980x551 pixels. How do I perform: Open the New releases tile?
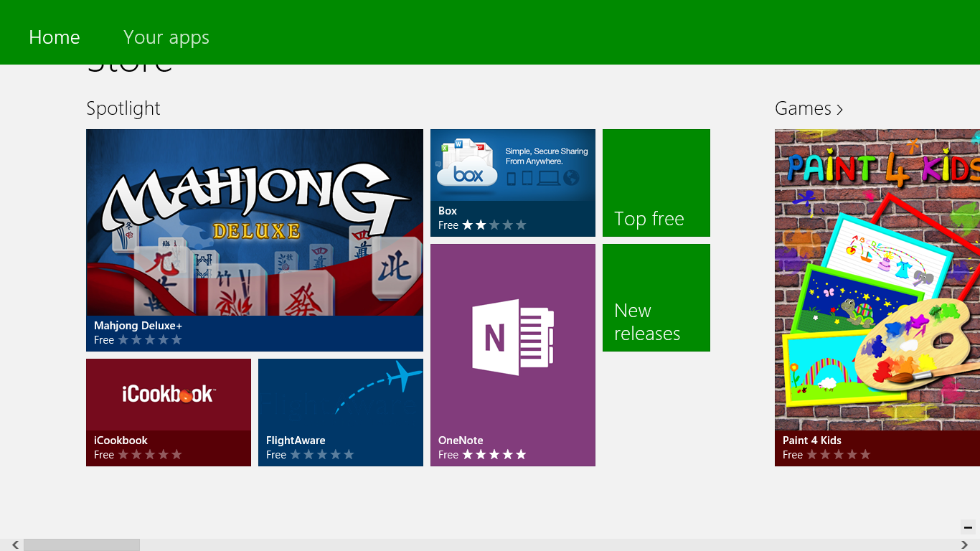pos(656,298)
